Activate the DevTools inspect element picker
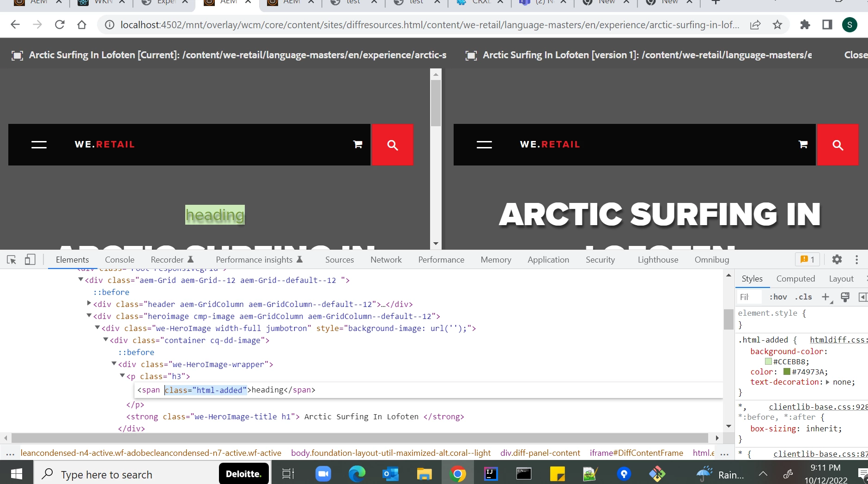 tap(12, 260)
